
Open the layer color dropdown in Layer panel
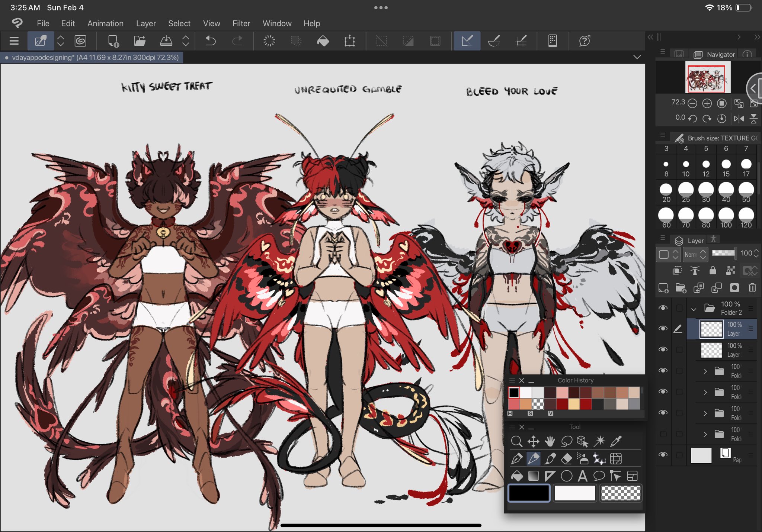[669, 254]
